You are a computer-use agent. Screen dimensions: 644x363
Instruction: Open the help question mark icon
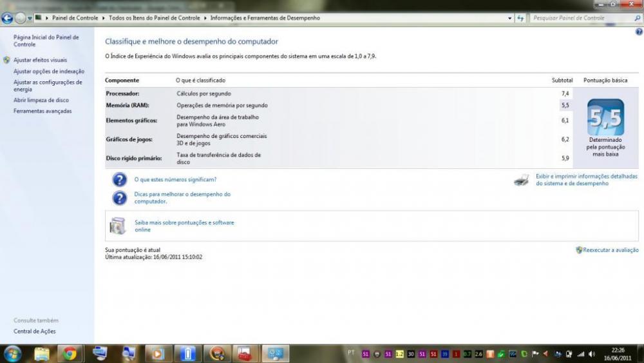pos(639,32)
